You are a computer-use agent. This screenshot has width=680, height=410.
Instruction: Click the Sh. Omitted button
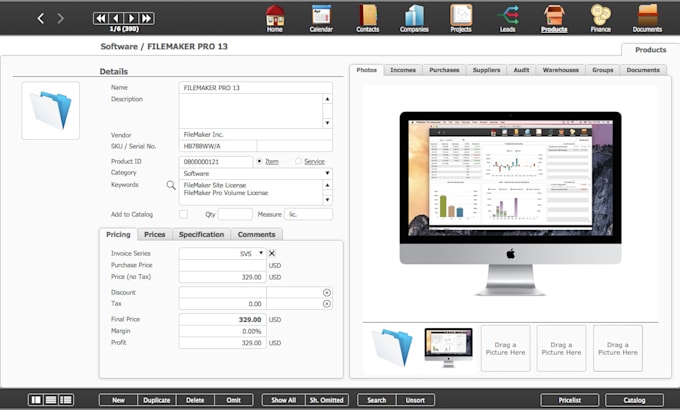pyautogui.click(x=327, y=400)
